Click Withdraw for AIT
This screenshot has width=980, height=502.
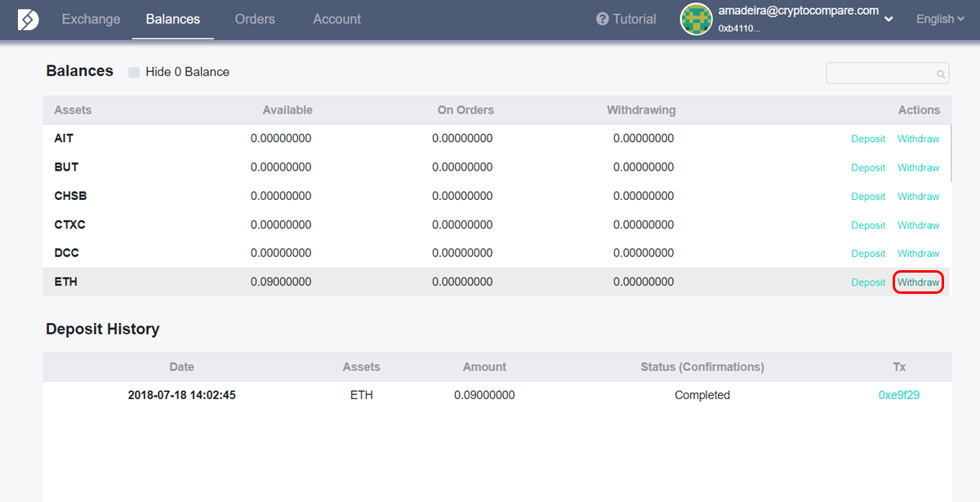point(919,139)
